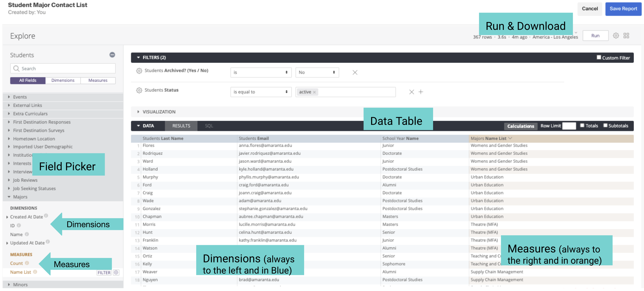Screen dimensions: 644x291
Task: Click Save Report button
Action: (x=623, y=9)
